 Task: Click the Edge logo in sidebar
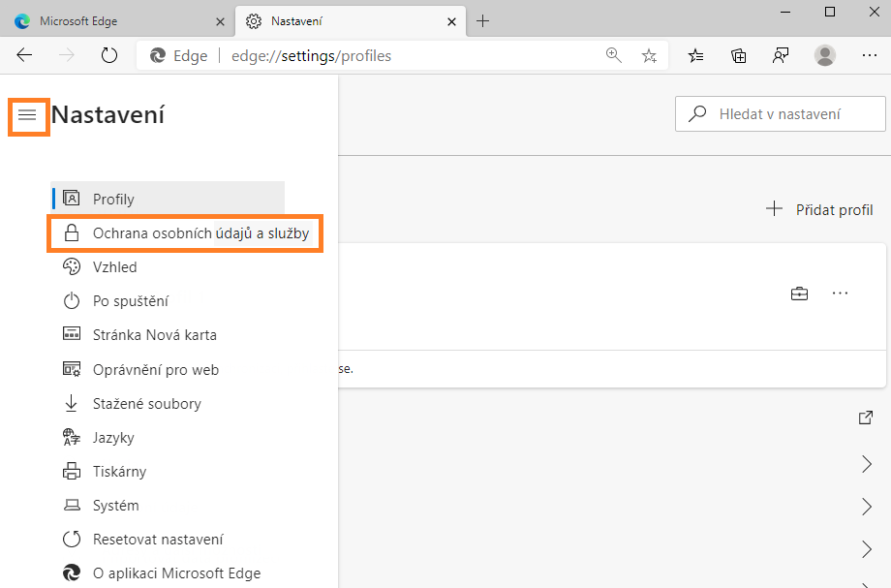[x=71, y=573]
